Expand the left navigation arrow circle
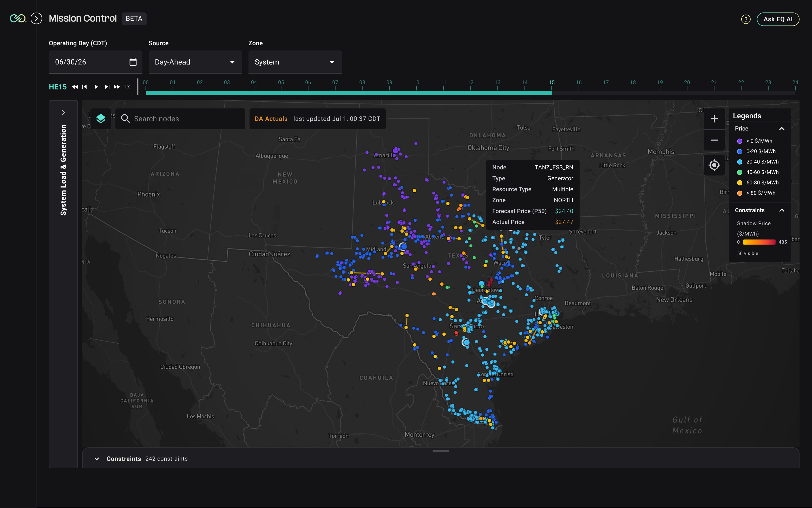812x508 pixels. point(36,18)
